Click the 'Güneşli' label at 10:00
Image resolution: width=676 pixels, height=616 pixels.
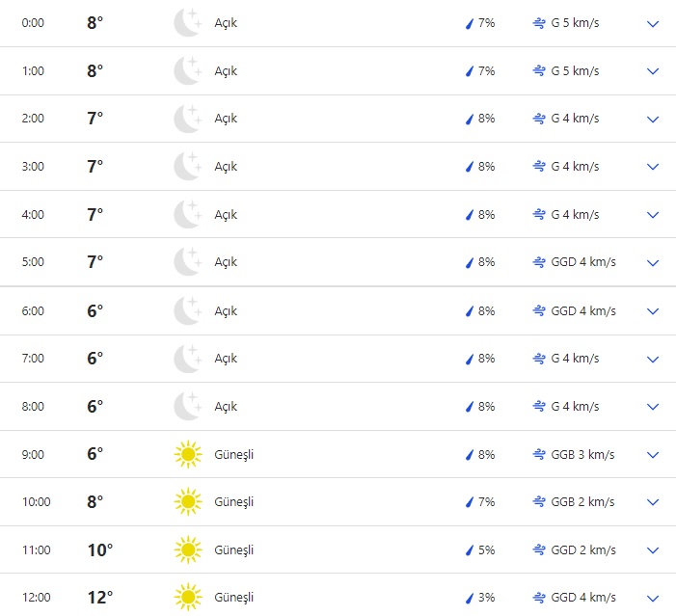click(233, 502)
